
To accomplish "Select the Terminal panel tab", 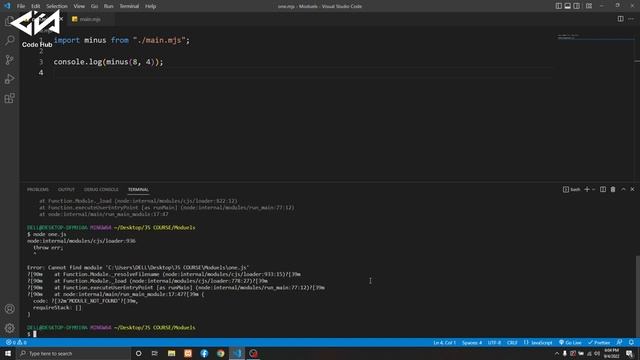I will [x=138, y=189].
